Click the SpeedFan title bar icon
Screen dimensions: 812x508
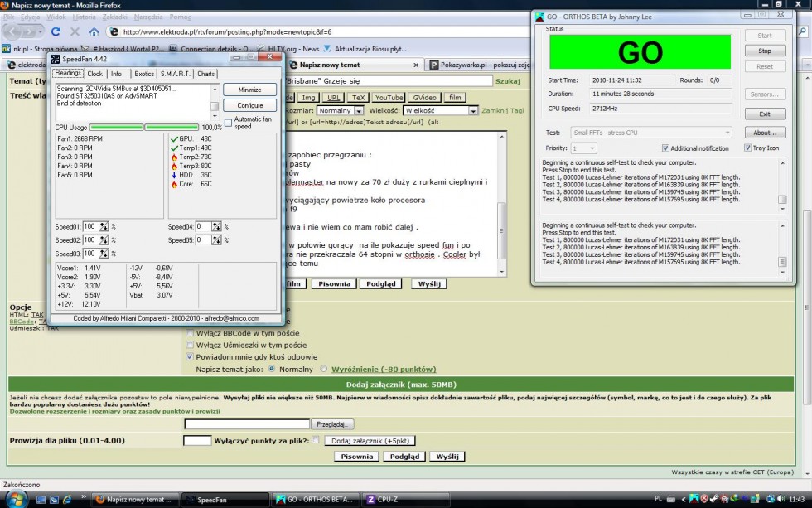coord(55,59)
